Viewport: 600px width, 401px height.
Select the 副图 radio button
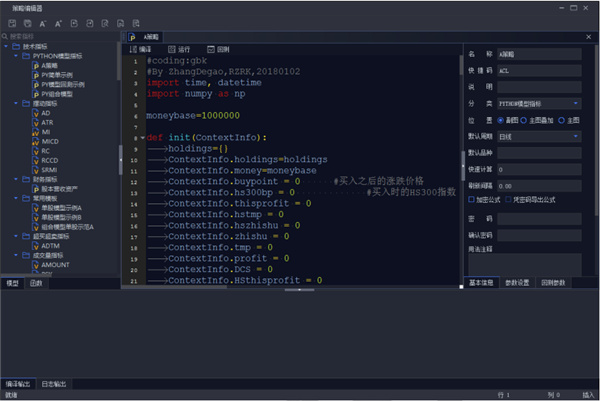pyautogui.click(x=500, y=119)
